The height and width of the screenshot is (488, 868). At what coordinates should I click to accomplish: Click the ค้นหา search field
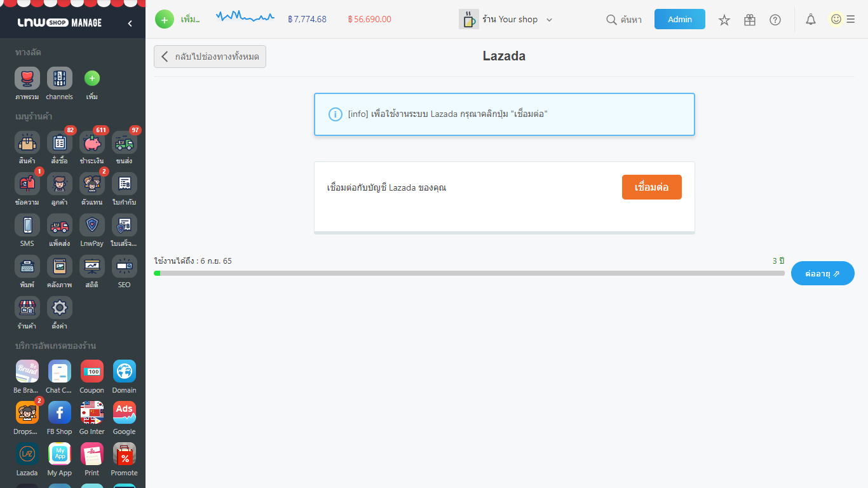[624, 20]
